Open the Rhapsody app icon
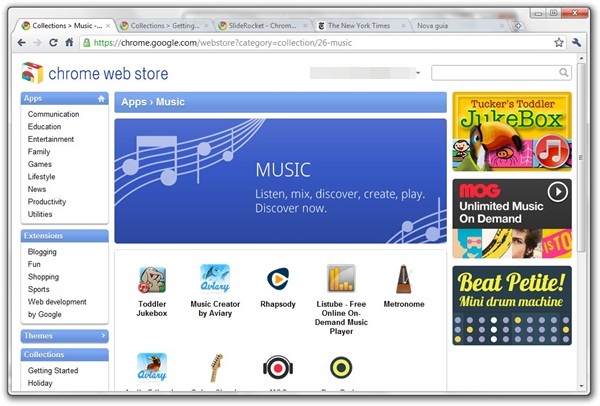 (278, 279)
